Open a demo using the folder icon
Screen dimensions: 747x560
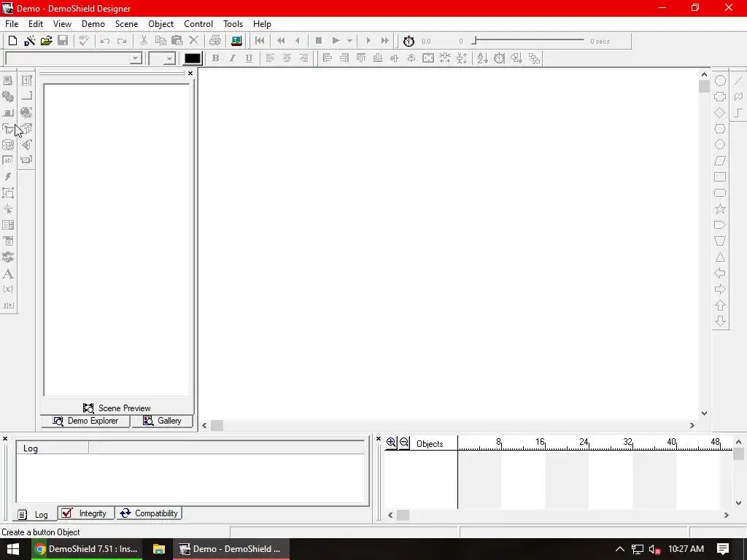click(46, 41)
